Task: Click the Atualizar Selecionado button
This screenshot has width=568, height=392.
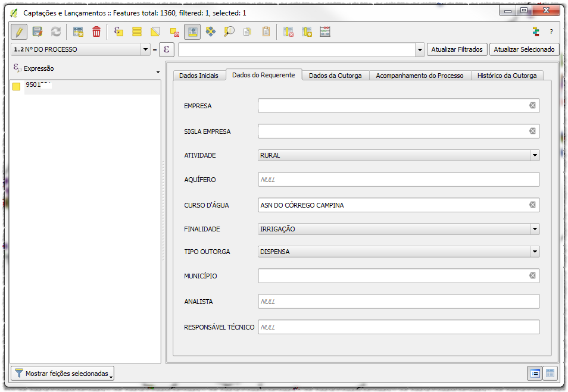Action: coord(524,49)
